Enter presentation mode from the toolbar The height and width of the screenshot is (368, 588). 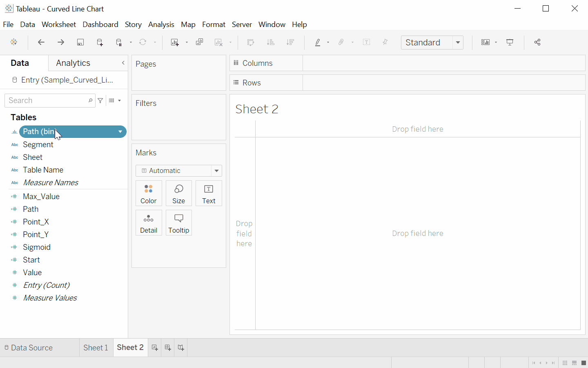(510, 42)
